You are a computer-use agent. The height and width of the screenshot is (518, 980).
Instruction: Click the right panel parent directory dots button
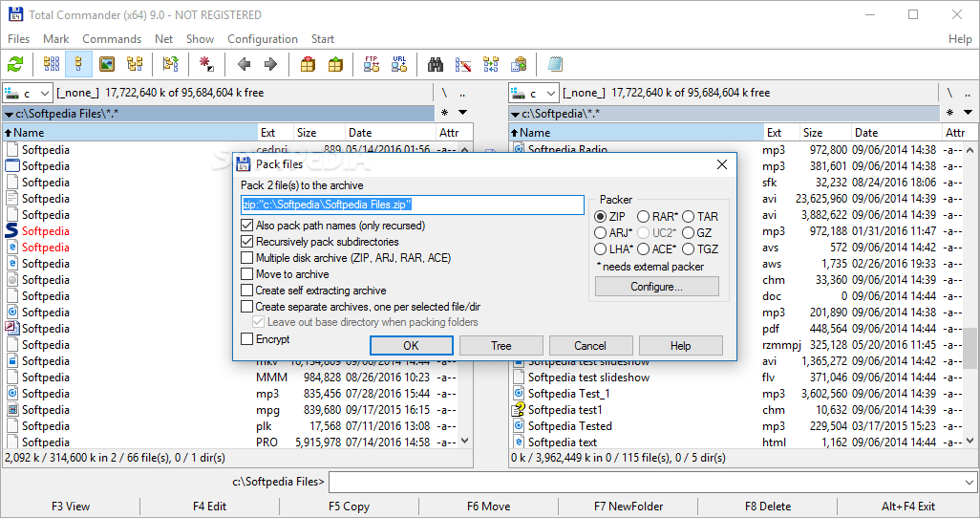969,94
